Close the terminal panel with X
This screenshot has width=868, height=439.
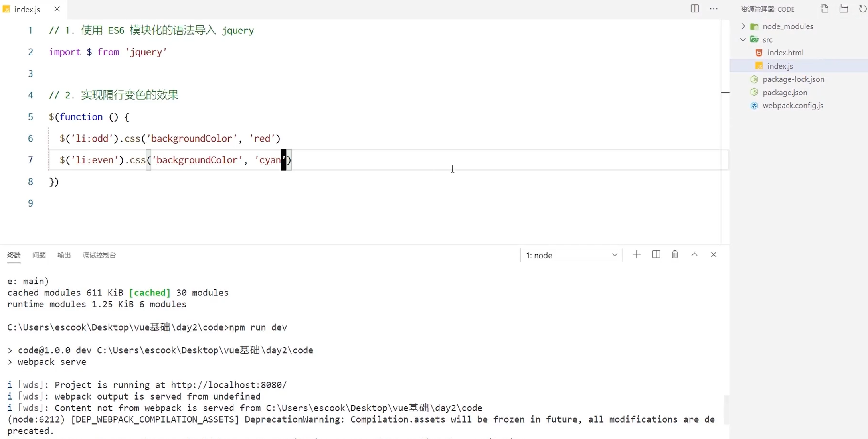(714, 254)
